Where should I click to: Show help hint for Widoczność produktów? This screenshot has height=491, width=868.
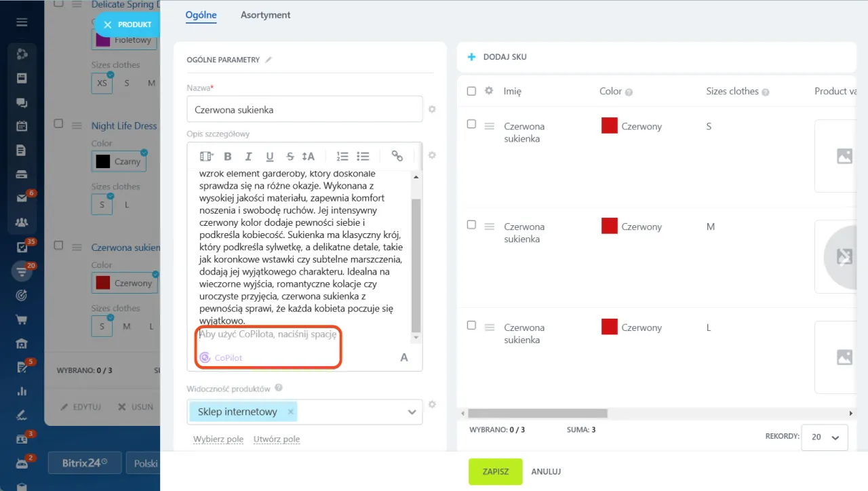(278, 389)
